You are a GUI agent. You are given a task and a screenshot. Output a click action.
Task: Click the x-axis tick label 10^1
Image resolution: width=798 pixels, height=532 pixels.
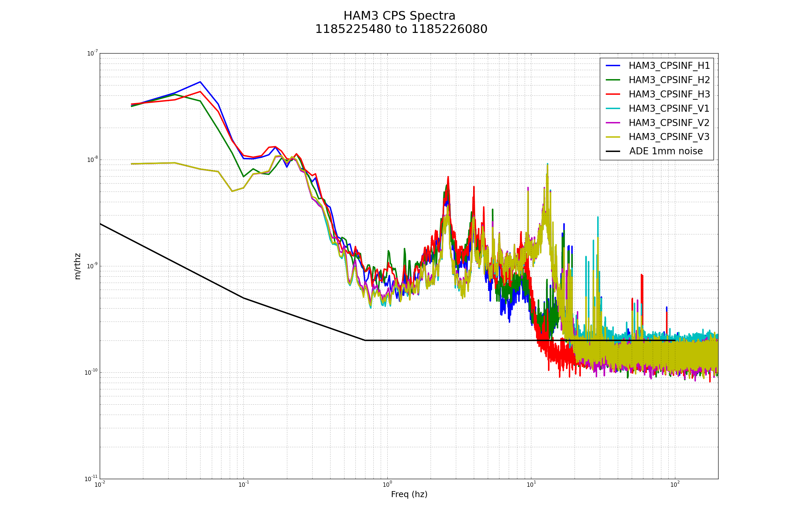click(x=531, y=484)
